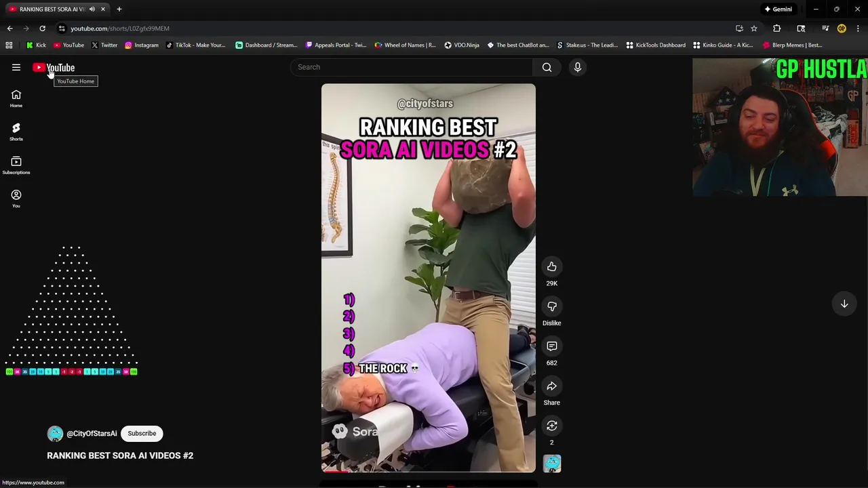Screen dimensions: 868x488
Task: Share this Short
Action: click(x=552, y=386)
